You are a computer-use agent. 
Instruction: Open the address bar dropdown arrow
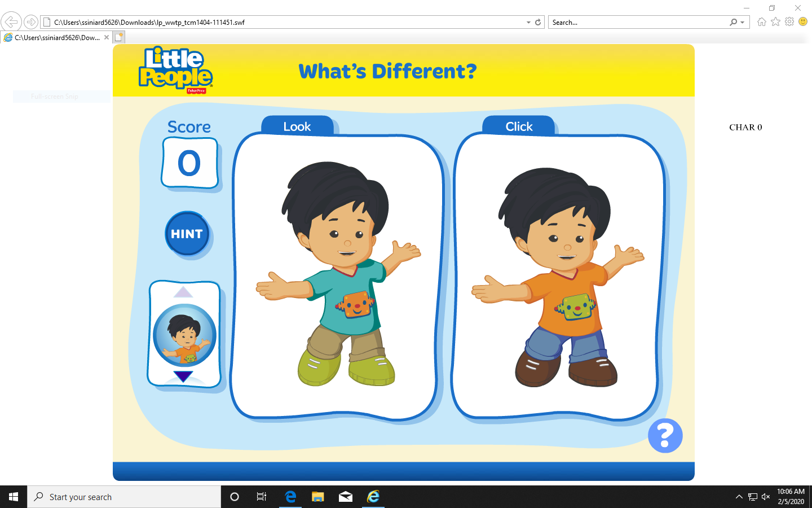[528, 23]
